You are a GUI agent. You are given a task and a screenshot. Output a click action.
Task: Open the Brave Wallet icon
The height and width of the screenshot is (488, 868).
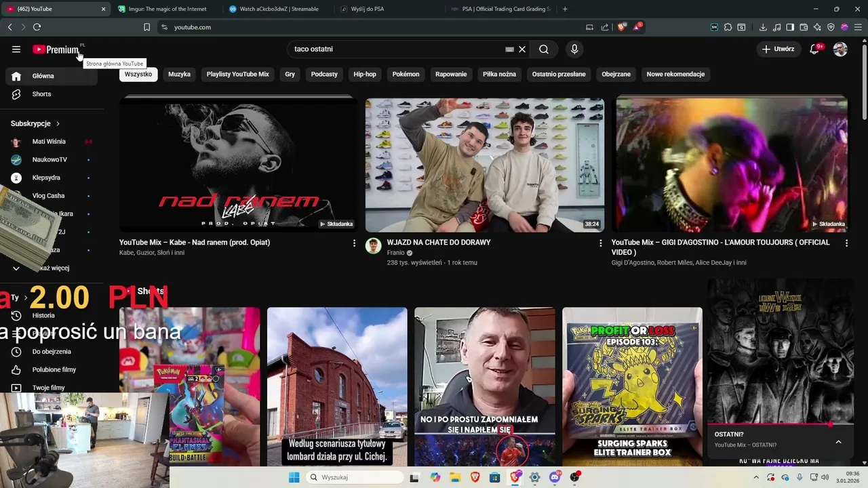[x=804, y=27]
